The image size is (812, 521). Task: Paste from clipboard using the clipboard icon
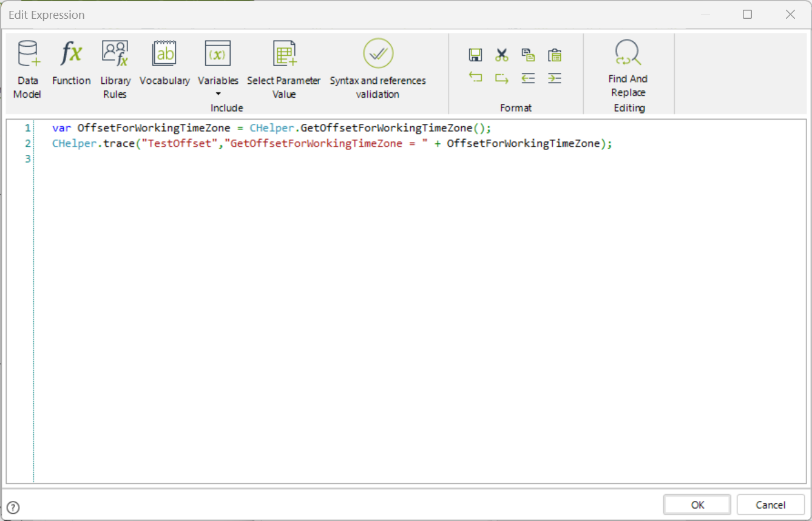[x=554, y=55]
